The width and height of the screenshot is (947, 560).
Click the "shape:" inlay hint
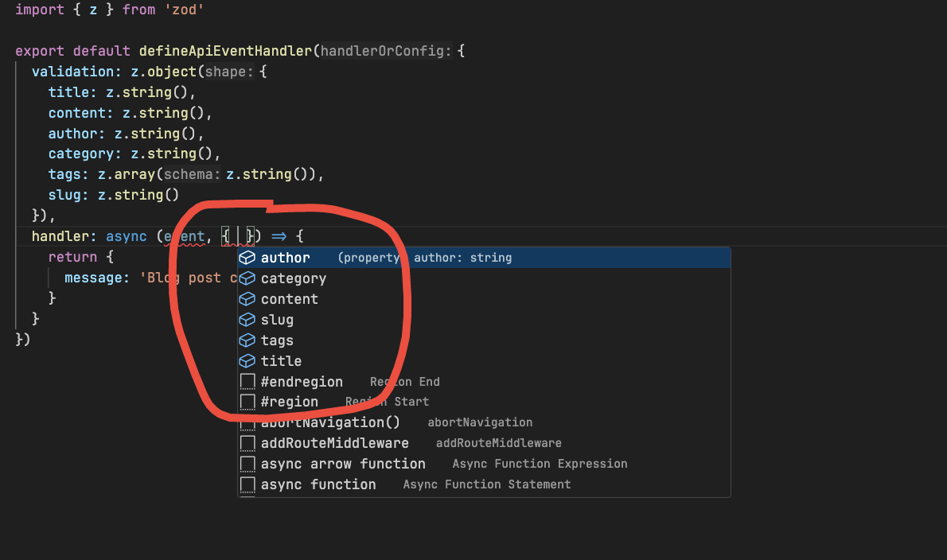230,72
